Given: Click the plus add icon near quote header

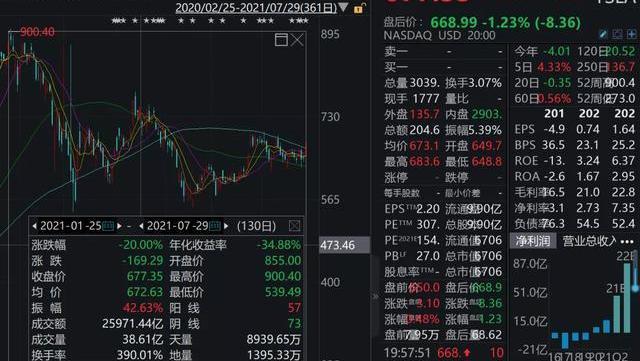Looking at the screenshot, I should tap(631, 34).
